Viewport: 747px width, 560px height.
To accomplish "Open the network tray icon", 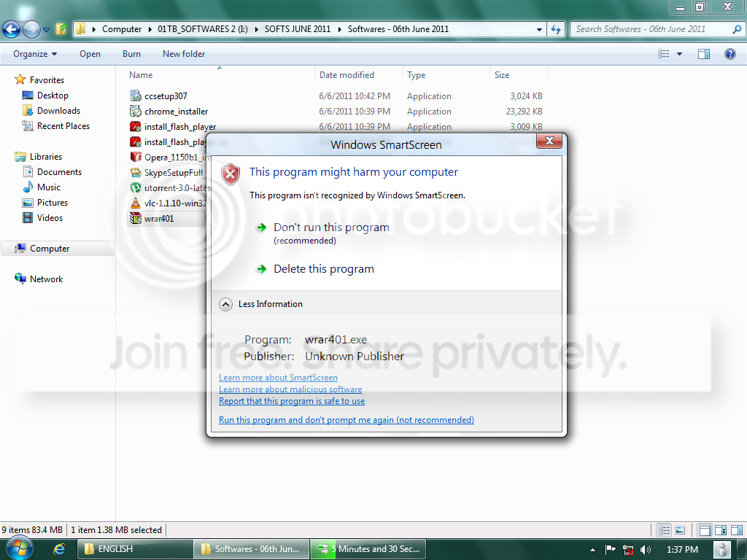I will (628, 550).
